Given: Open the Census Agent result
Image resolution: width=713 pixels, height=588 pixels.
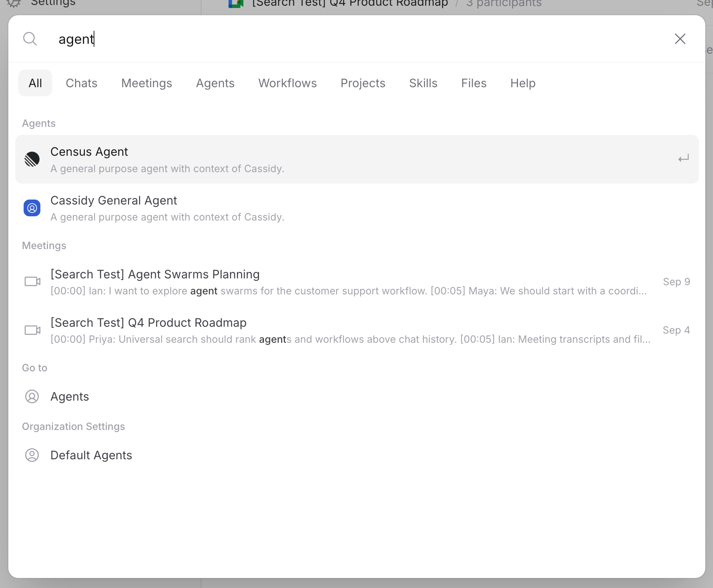Looking at the screenshot, I should 357,159.
